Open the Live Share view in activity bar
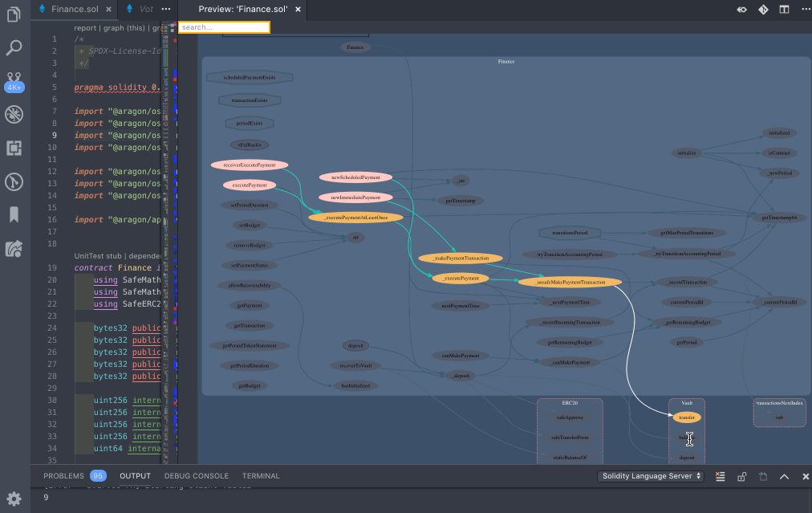Viewport: 812px width, 513px height. (14, 249)
